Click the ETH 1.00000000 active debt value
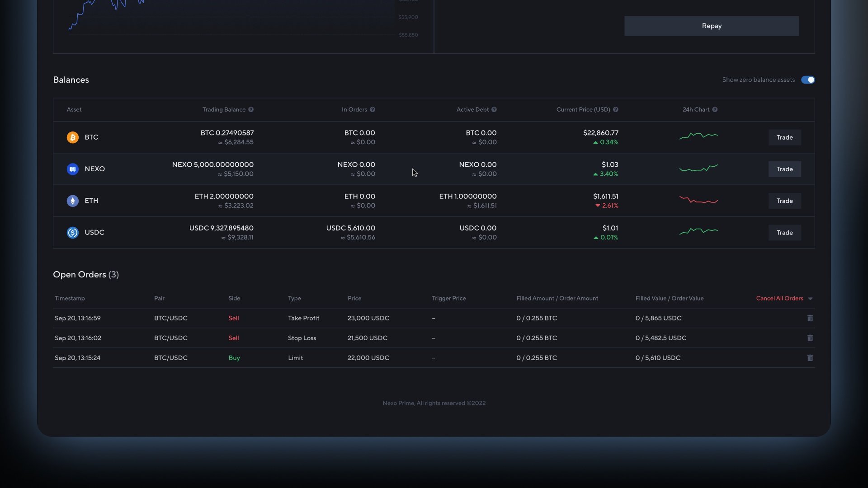The image size is (868, 488). click(x=467, y=196)
